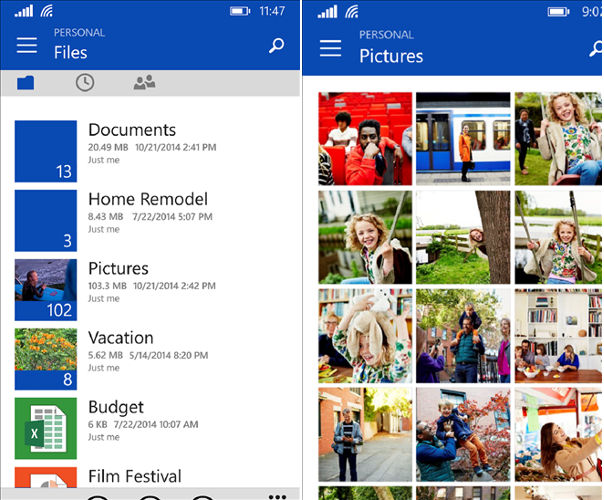Open photo of laughing girl with woman behind
Viewport: 604px width, 500px height.
pos(559,139)
